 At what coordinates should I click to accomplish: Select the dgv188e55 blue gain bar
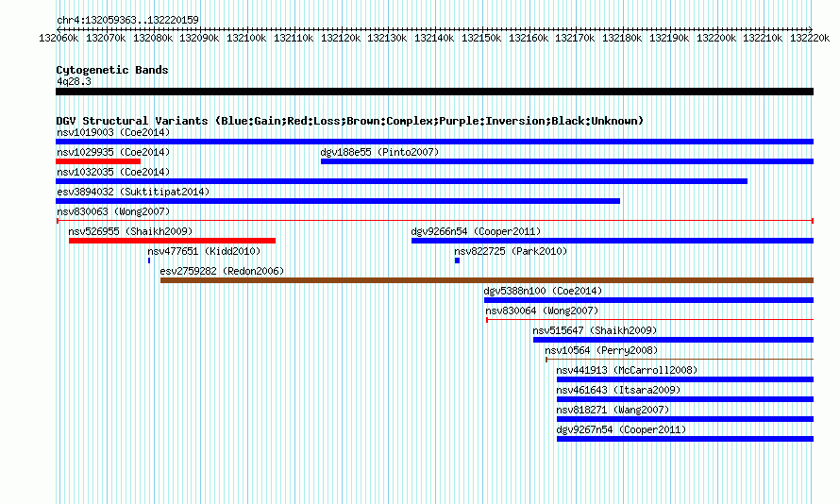click(567, 161)
